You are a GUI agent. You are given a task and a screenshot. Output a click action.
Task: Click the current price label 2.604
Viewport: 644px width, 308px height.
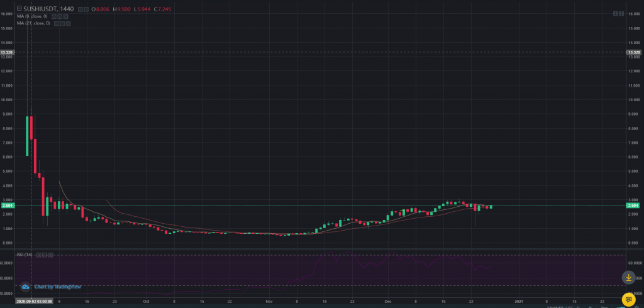(634, 206)
